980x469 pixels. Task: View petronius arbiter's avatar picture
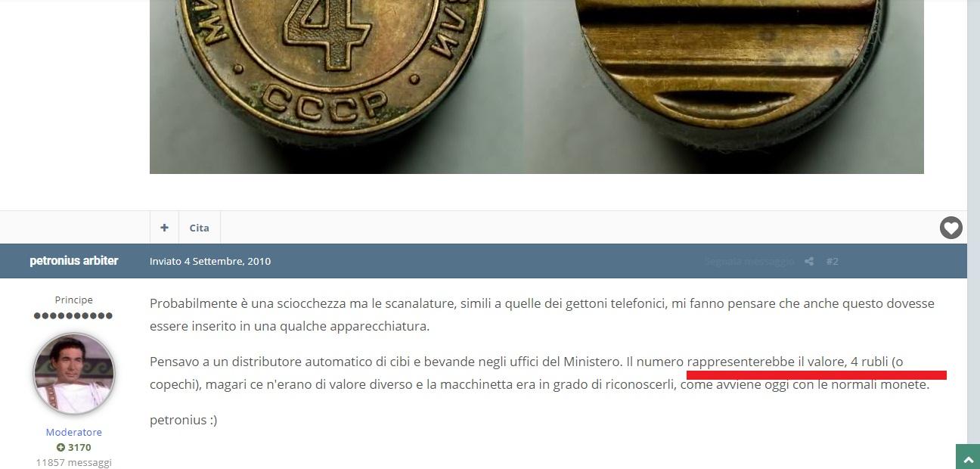coord(74,374)
